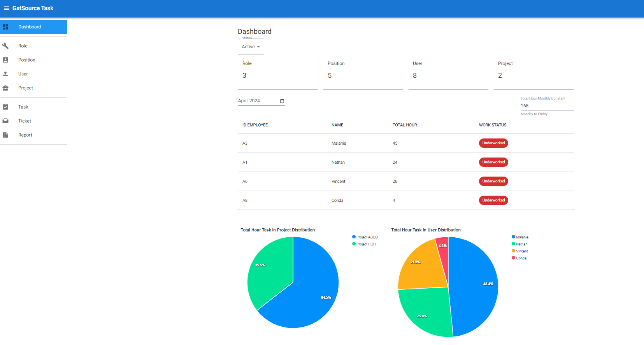Screen dimensions: 644x345
Task: Open the Role menu item
Action: pyautogui.click(x=33, y=46)
